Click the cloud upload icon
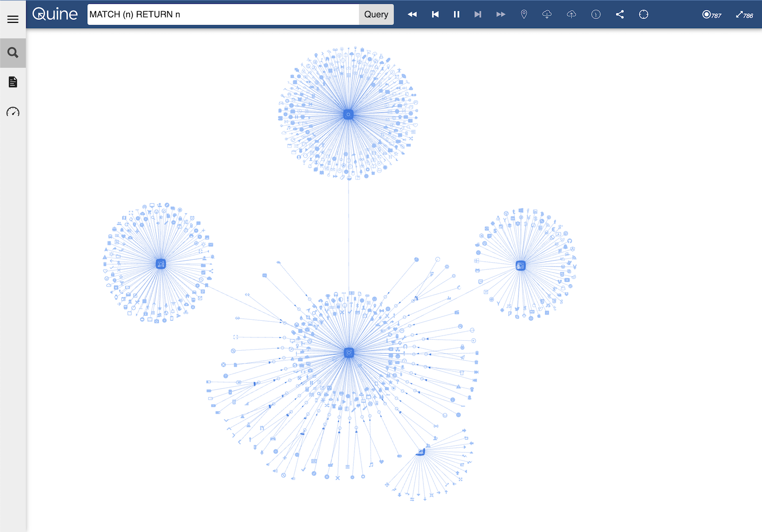The height and width of the screenshot is (532, 762). [571, 14]
